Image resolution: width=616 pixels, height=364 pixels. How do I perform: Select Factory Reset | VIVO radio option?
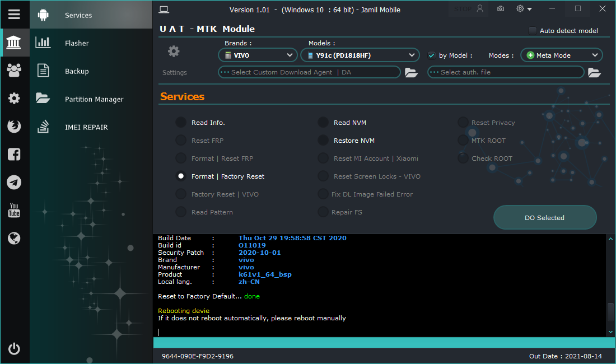click(x=181, y=194)
